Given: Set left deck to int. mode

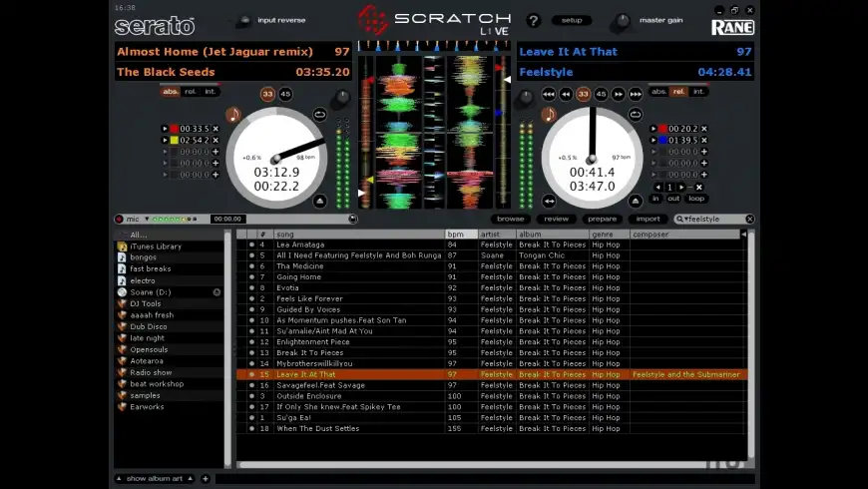Looking at the screenshot, I should (x=211, y=92).
